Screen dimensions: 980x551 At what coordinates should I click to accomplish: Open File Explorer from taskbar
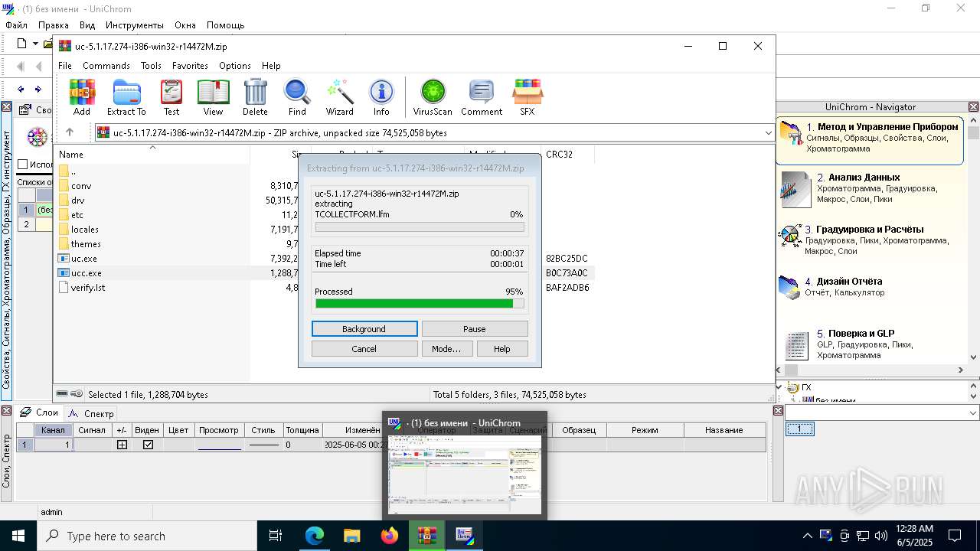pyautogui.click(x=352, y=536)
